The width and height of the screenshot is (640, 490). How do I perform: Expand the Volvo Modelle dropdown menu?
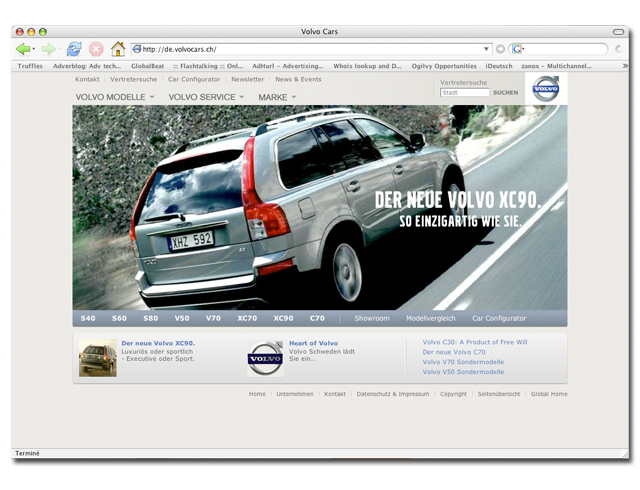(x=115, y=97)
